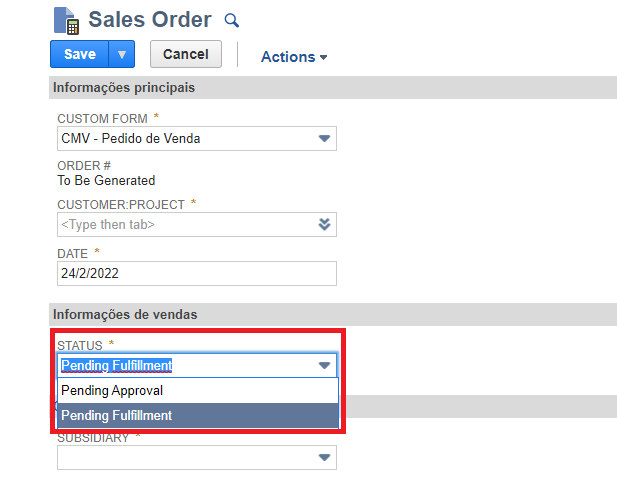Image resolution: width=617 pixels, height=479 pixels.
Task: Expand the Save button dropdown arrow
Action: coord(122,54)
